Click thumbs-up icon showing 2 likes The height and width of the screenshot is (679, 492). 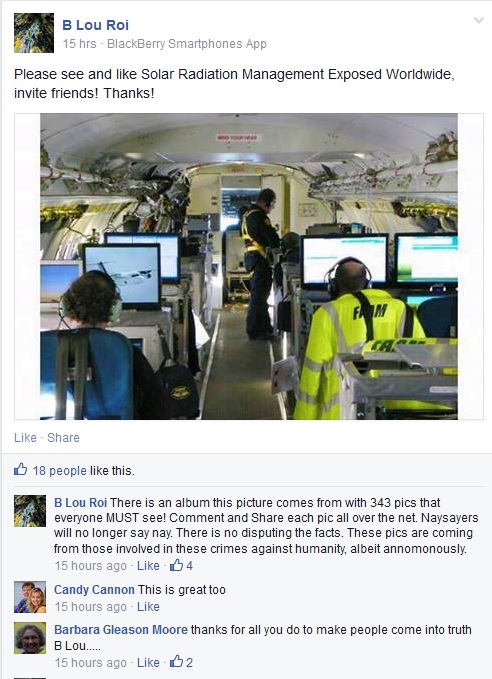pyautogui.click(x=176, y=662)
